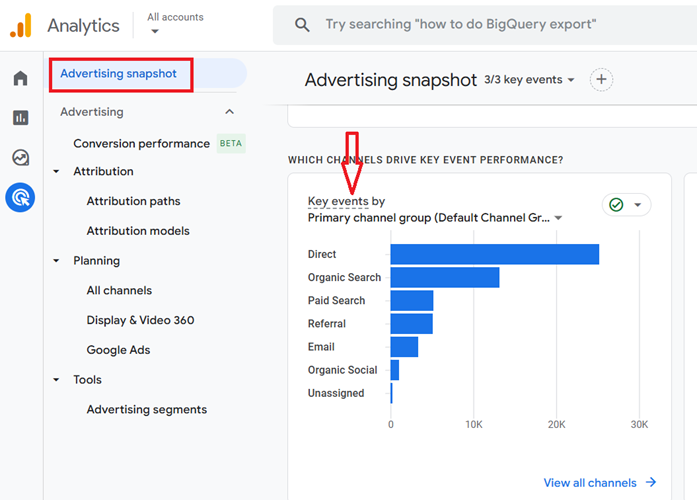Open the Explore icon in sidebar

(x=20, y=157)
